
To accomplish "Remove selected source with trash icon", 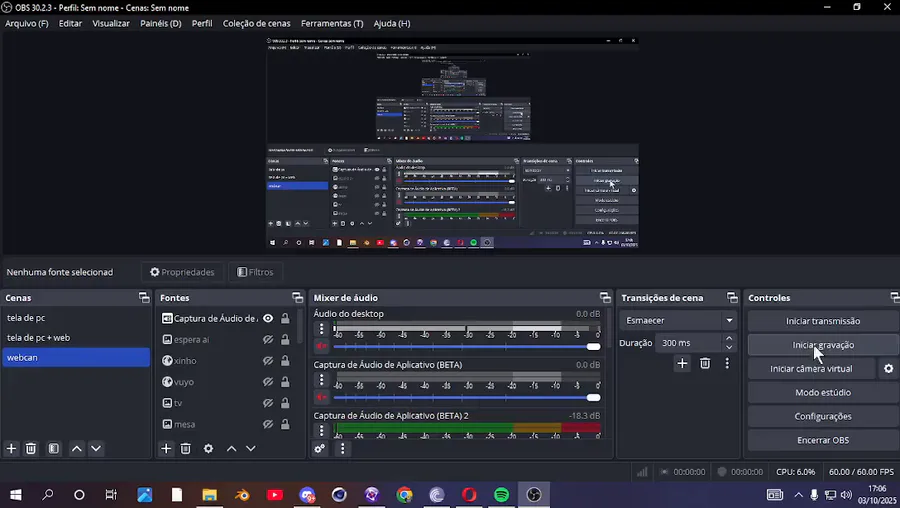I will click(185, 448).
